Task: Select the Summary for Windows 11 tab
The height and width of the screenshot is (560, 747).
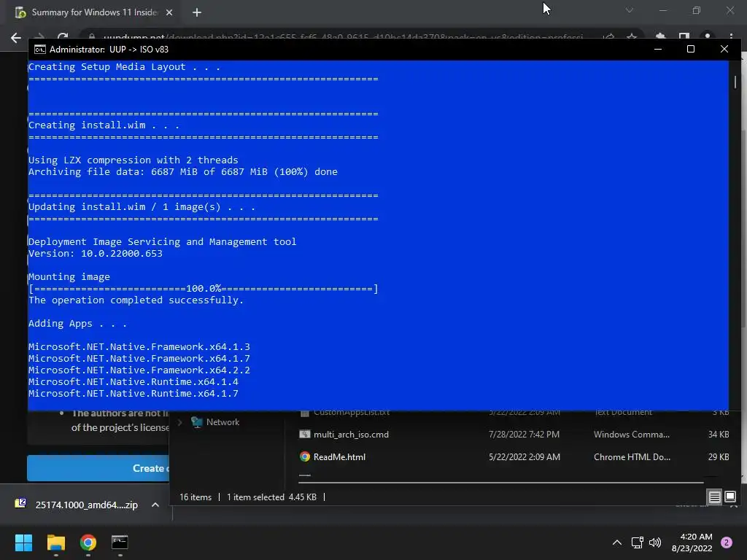Action: (94, 12)
